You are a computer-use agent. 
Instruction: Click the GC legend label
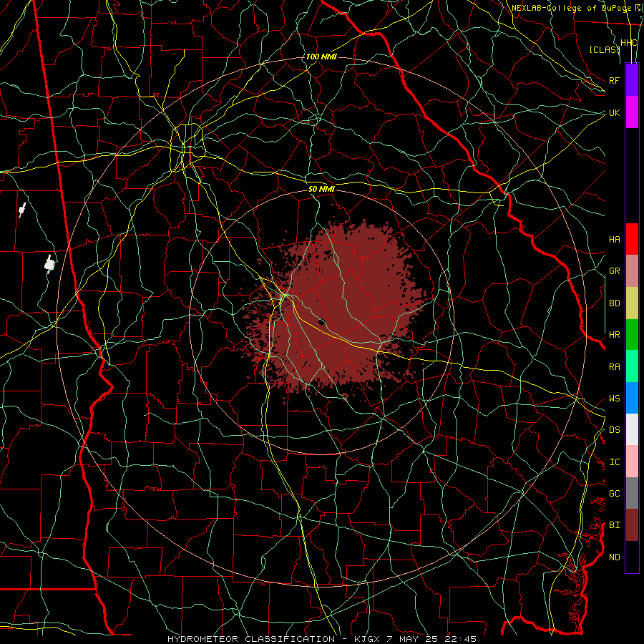point(614,493)
